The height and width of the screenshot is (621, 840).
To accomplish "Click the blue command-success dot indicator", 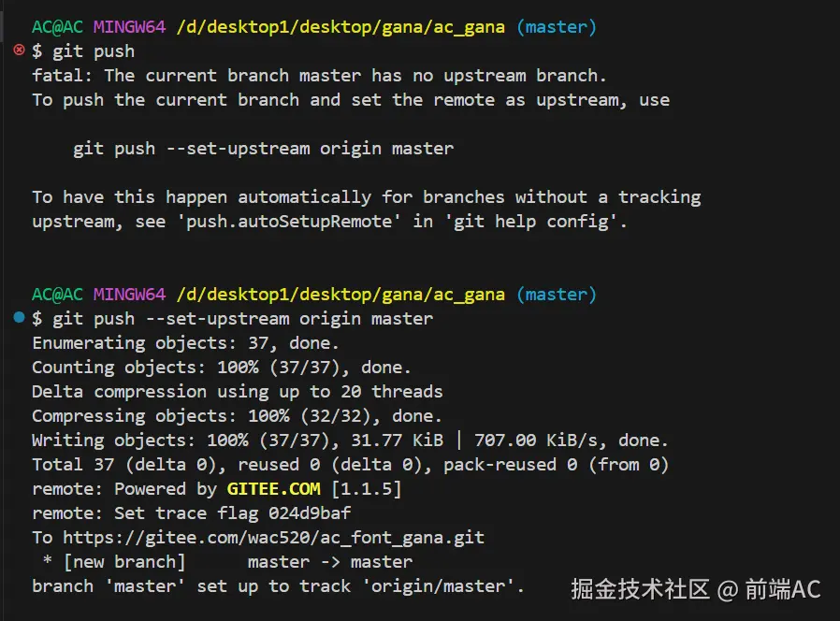I will [x=19, y=318].
